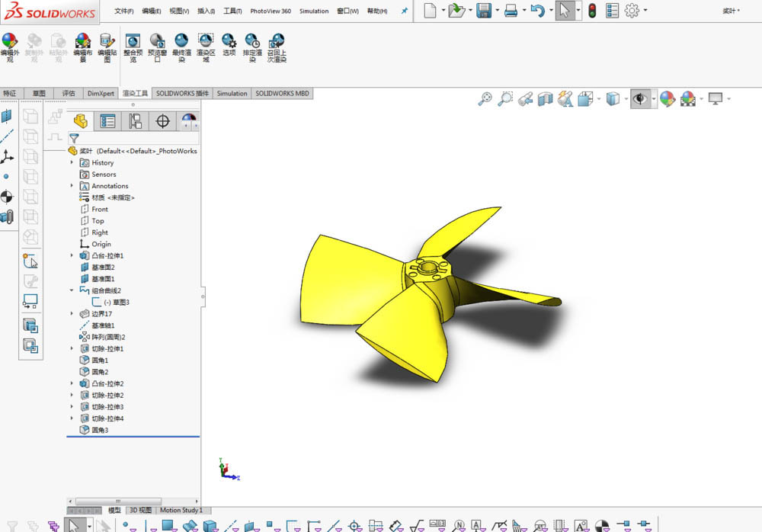Click Zoom to Fit in the view toolbar
Image resolution: width=762 pixels, height=532 pixels.
[x=485, y=99]
